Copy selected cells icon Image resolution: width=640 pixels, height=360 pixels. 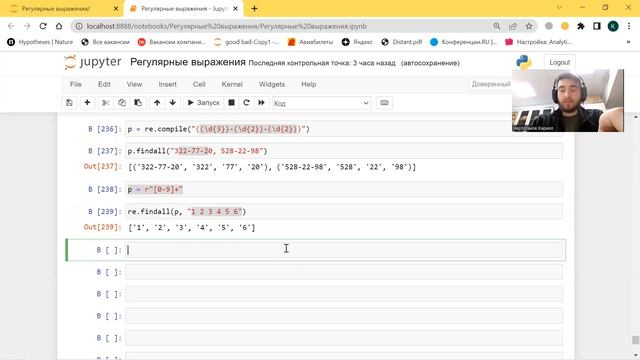click(122, 103)
